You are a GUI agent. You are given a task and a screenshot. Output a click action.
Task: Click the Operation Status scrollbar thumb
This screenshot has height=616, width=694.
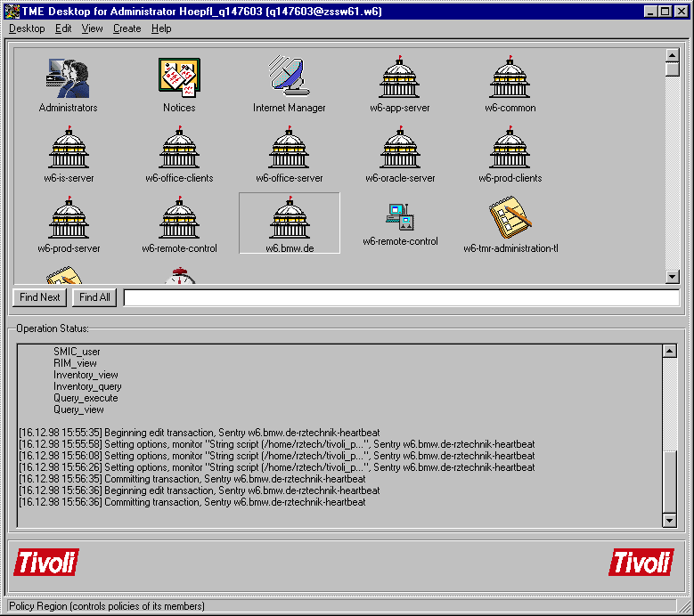pos(670,482)
